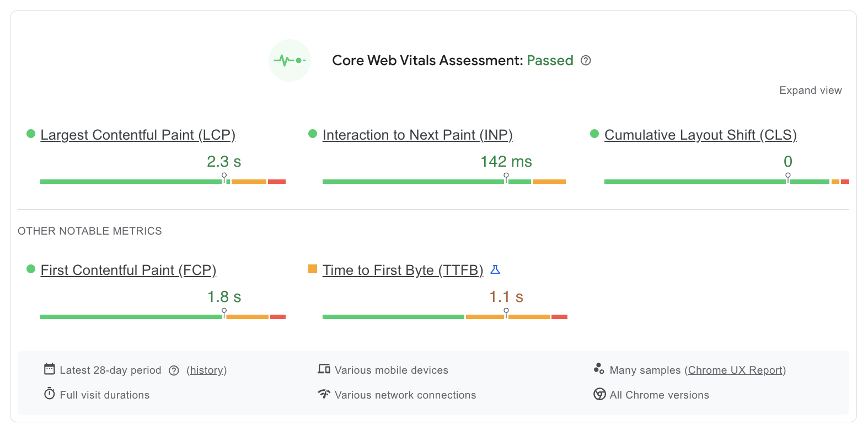Open the Interaction to Next Paint (INP) metric

pos(417,135)
